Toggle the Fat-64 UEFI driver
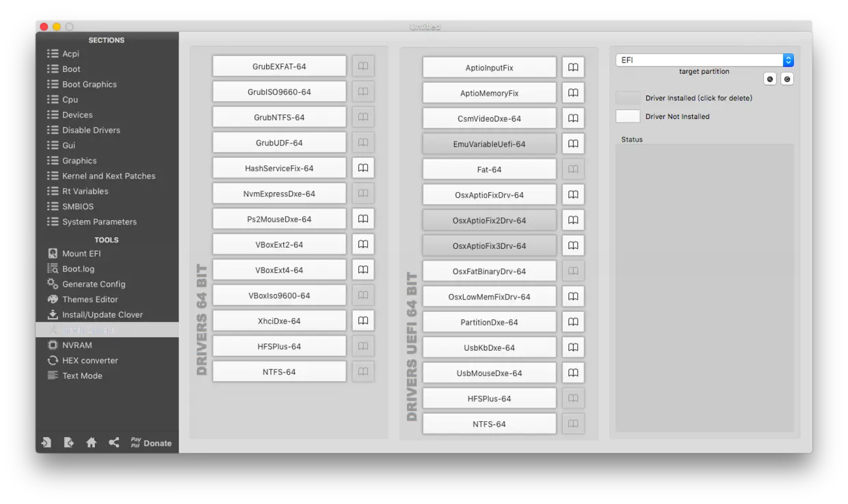Screen dimensions: 848x504 point(489,170)
